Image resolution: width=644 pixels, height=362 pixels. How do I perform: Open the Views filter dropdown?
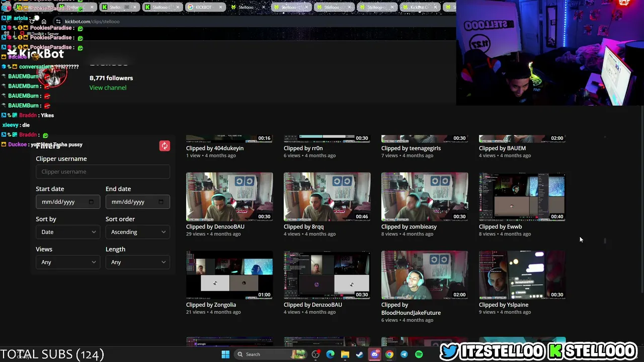coord(68,262)
